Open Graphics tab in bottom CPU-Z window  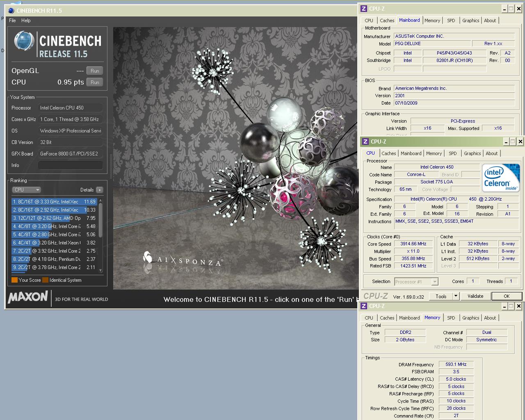click(470, 318)
